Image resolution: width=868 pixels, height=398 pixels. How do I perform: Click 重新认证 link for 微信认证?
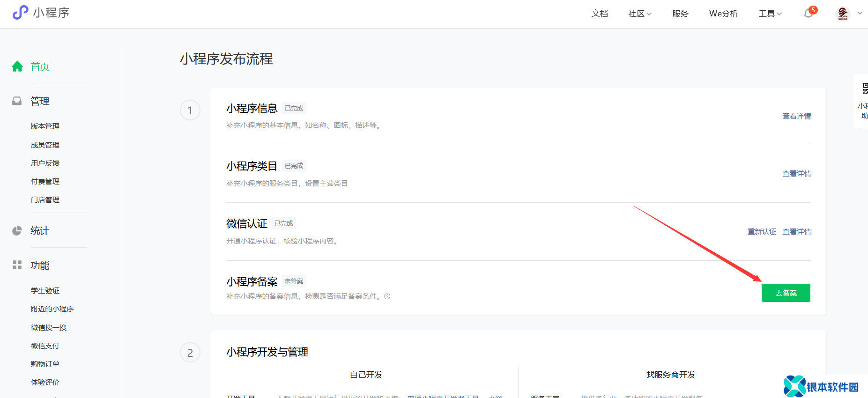coord(762,232)
